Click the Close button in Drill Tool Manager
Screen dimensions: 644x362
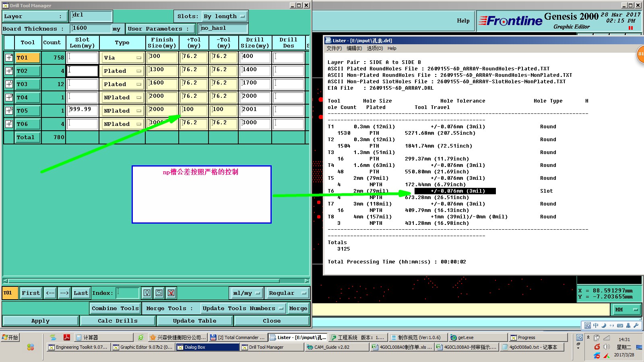(x=272, y=321)
